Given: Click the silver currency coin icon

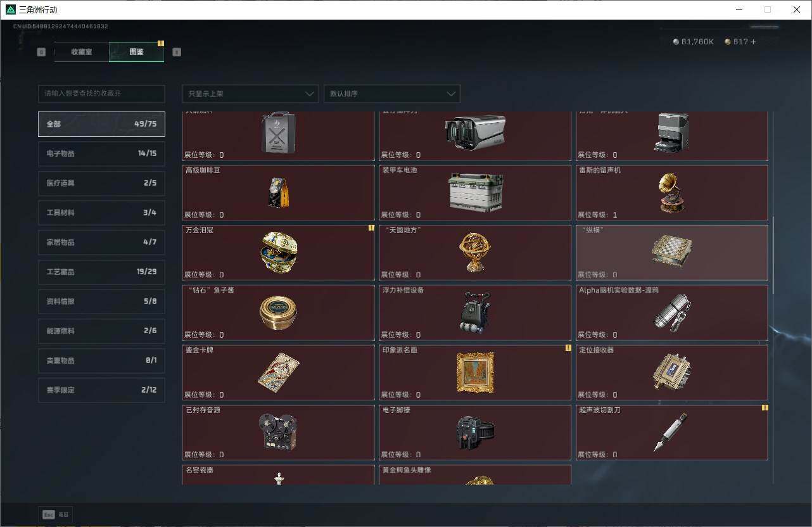Looking at the screenshot, I should [675, 42].
